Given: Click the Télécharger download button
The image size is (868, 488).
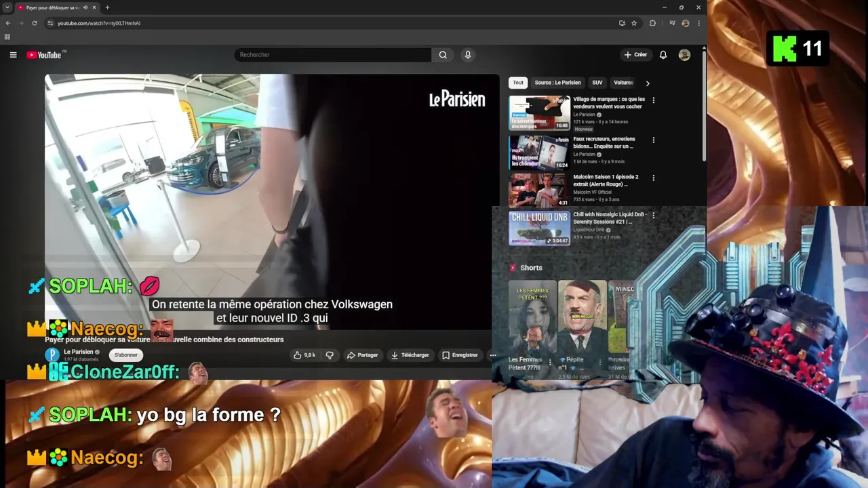Looking at the screenshot, I should coord(410,355).
